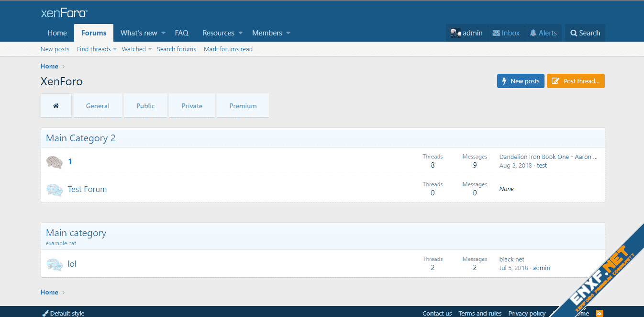The width and height of the screenshot is (644, 317).
Task: Click the home icon tab
Action: (x=56, y=106)
